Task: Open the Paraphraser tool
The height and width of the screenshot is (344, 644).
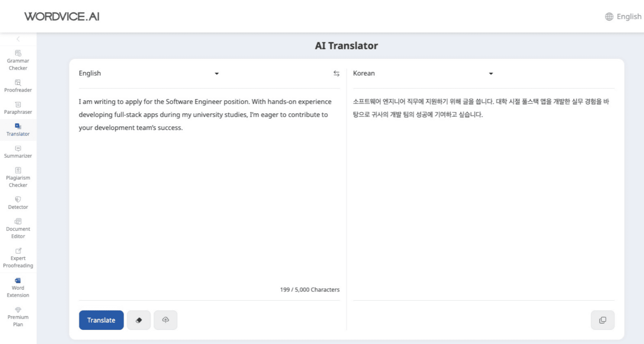Action: coord(18,108)
